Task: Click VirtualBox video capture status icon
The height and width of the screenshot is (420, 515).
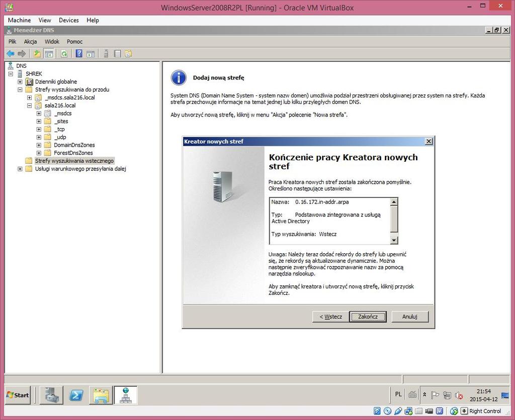Action: pyautogui.click(x=429, y=411)
